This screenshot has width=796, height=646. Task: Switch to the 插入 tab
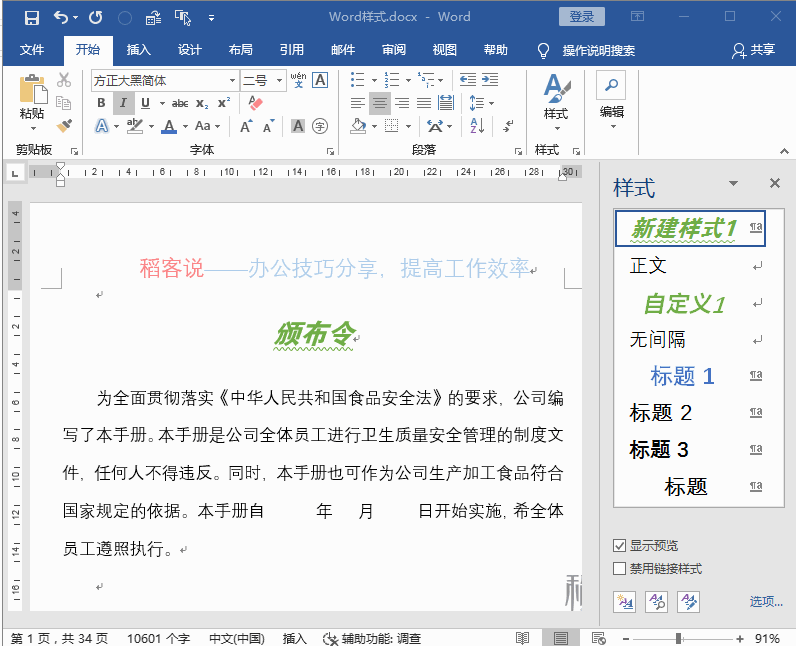tap(139, 50)
